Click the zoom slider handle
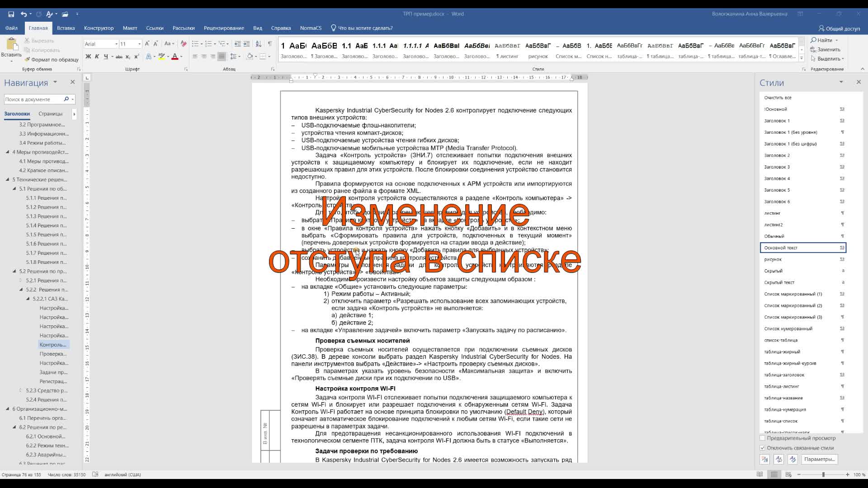868x488 pixels. pyautogui.click(x=823, y=474)
